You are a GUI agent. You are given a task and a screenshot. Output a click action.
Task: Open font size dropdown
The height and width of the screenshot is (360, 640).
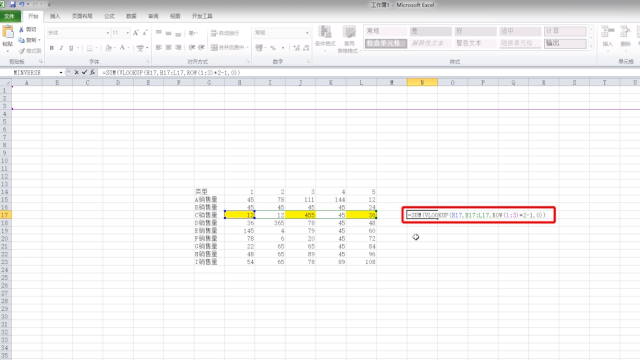[128, 33]
